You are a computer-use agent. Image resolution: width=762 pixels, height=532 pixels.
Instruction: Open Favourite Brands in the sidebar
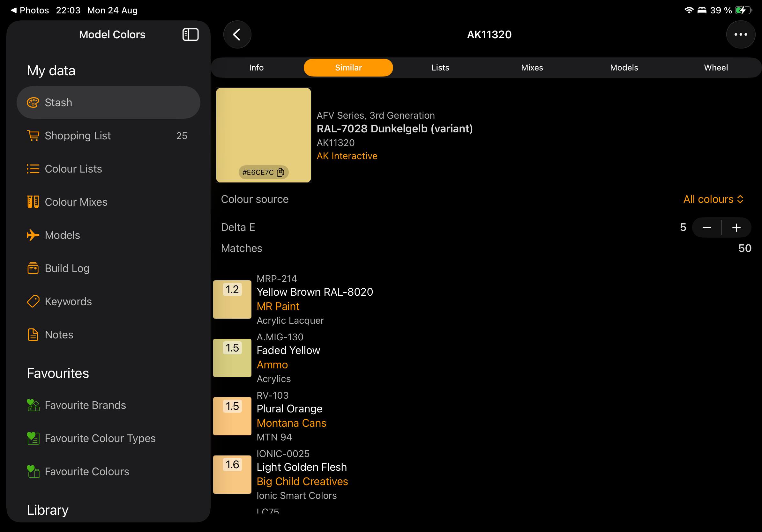click(x=108, y=405)
